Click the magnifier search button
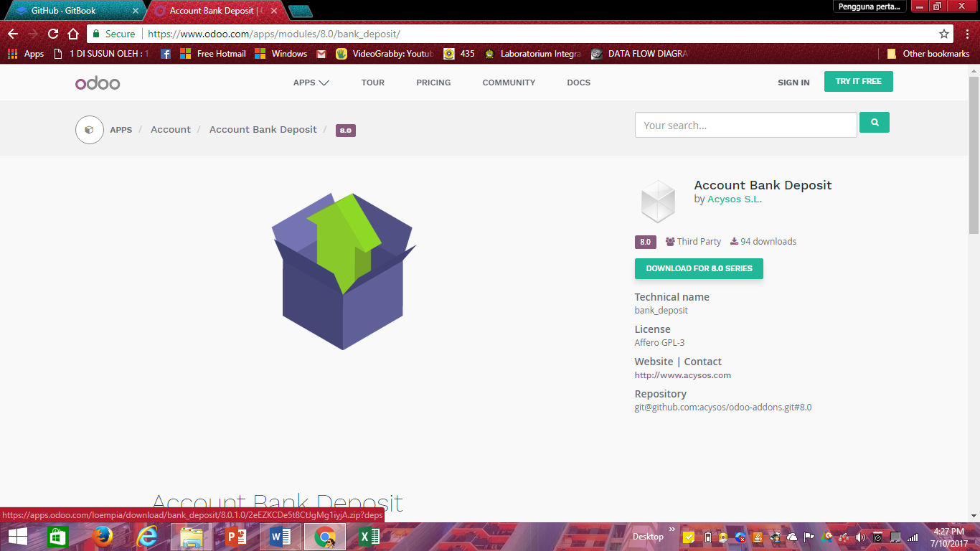This screenshot has width=980, height=551. [875, 123]
